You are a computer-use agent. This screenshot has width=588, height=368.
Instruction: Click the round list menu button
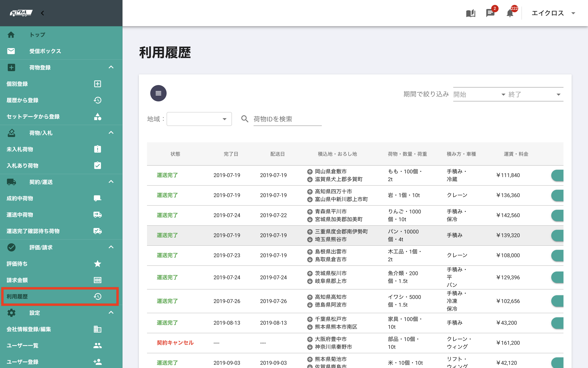click(x=158, y=93)
